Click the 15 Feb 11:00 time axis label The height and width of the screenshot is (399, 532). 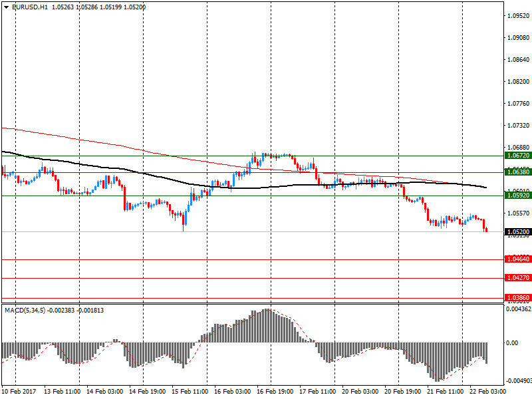190,392
